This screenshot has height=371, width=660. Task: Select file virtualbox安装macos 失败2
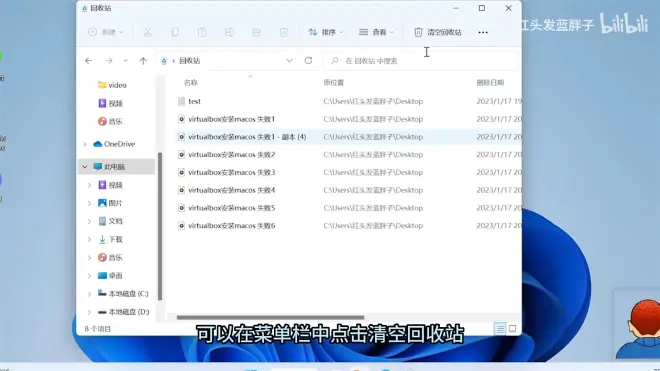click(x=232, y=155)
